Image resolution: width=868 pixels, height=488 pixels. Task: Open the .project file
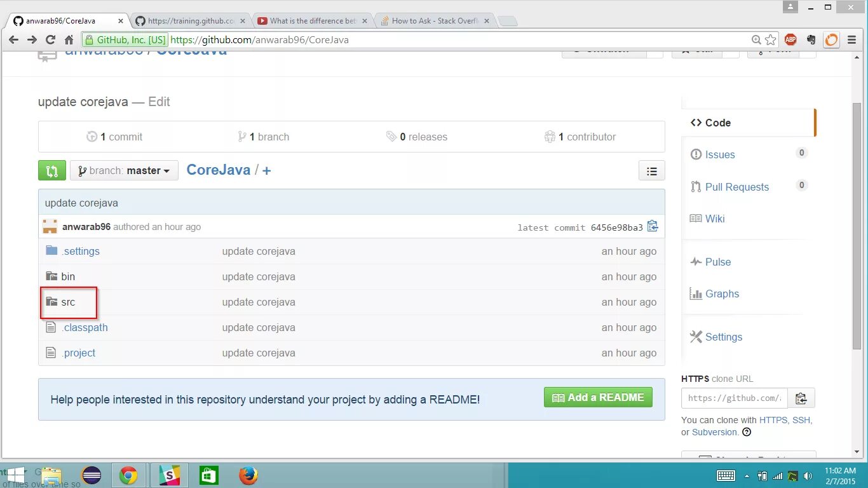click(x=78, y=353)
